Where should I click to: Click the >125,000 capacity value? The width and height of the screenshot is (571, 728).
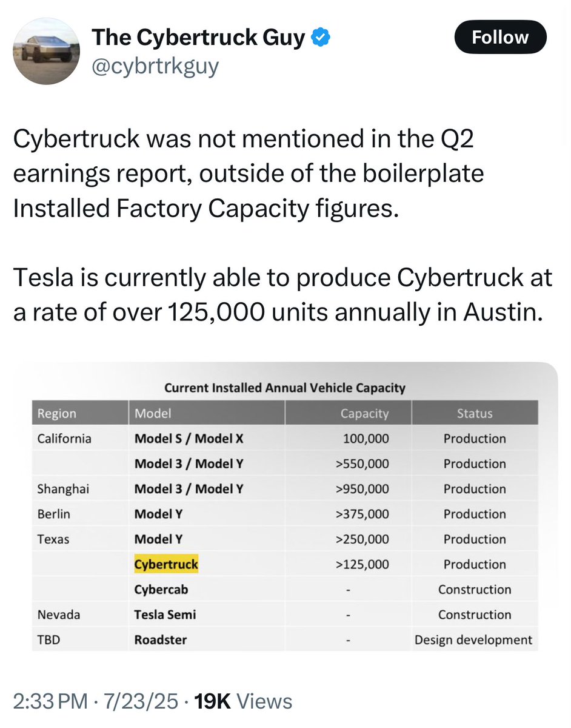pos(362,564)
